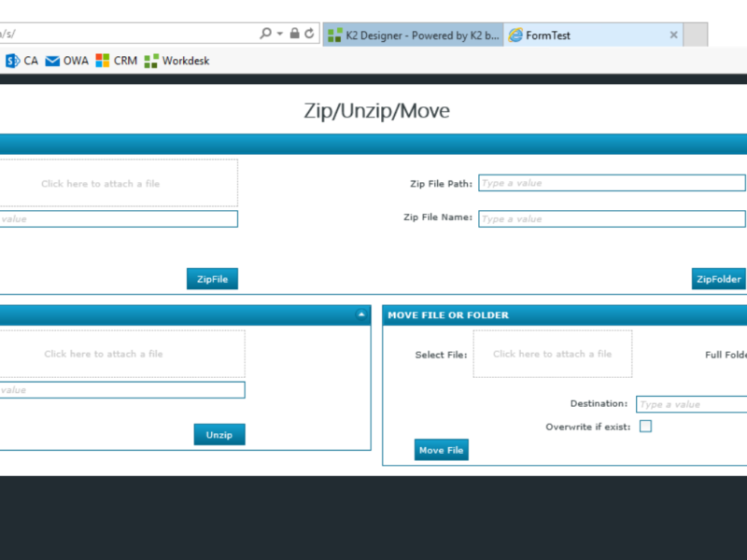Click the Select File attach area
This screenshot has width=747, height=560.
552,354
